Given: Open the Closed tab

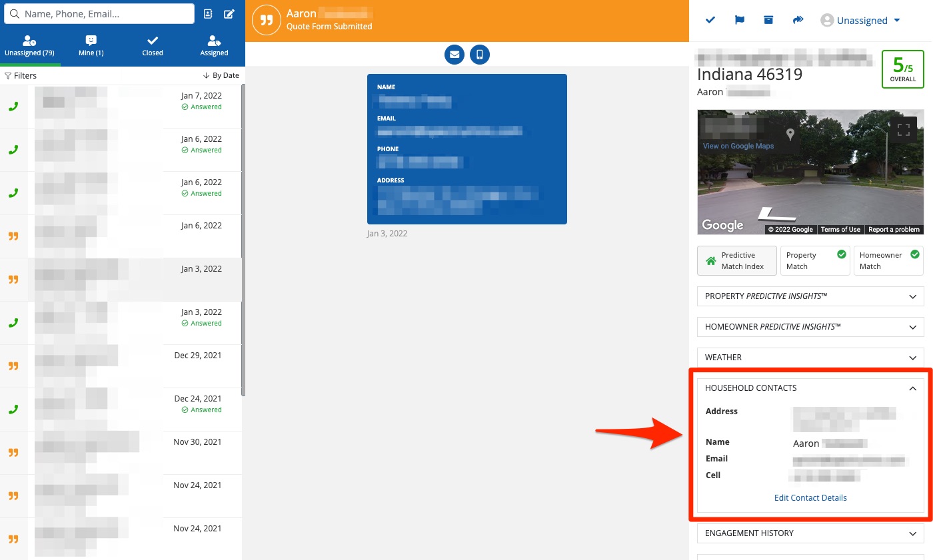Looking at the screenshot, I should [153, 46].
